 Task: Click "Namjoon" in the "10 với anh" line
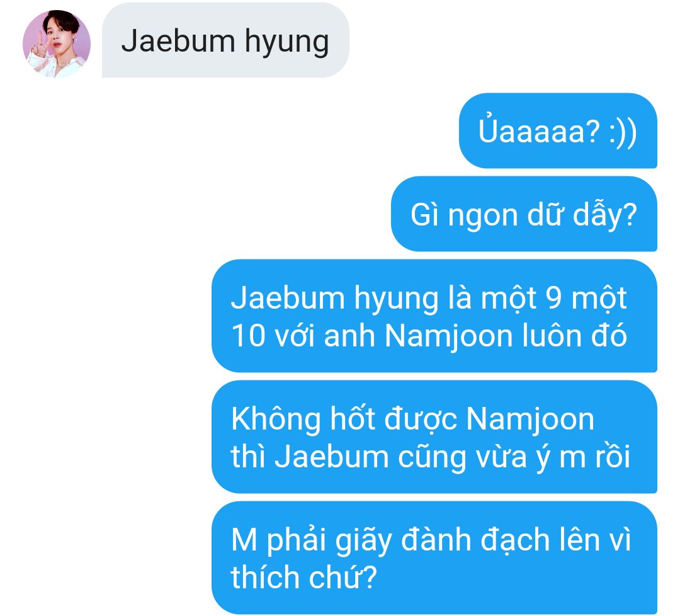[449, 336]
